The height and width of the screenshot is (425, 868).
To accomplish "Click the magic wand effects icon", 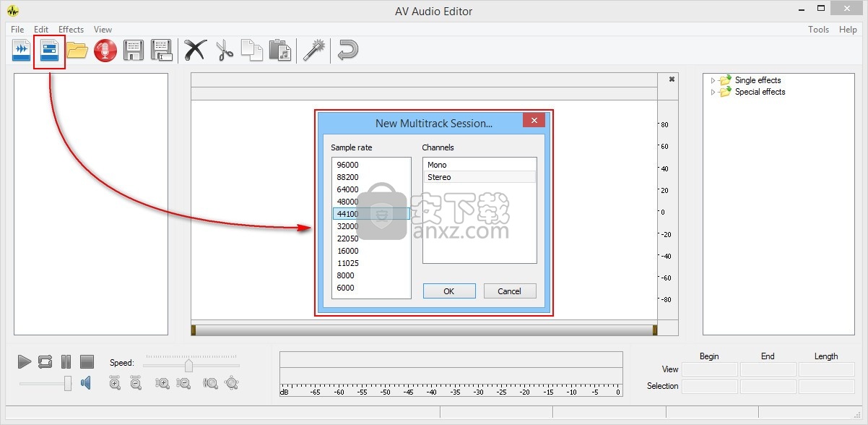I will point(313,51).
